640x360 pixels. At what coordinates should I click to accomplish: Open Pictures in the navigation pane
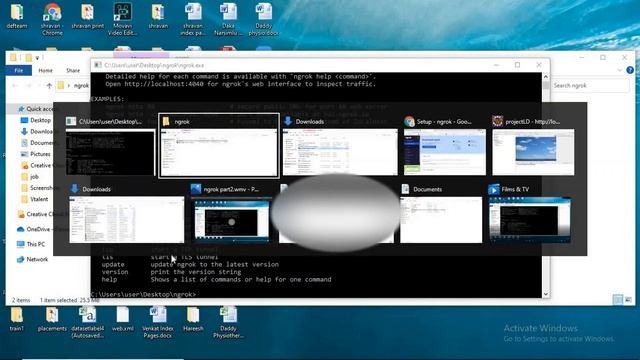[40, 154]
